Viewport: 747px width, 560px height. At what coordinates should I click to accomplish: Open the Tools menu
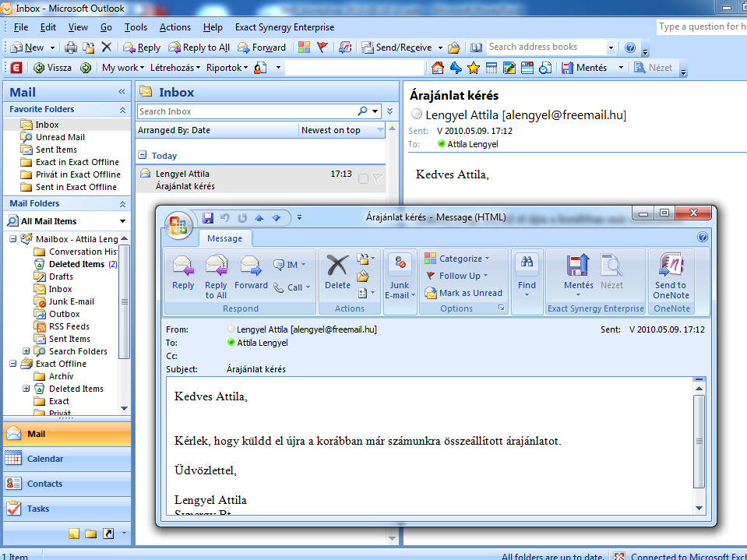click(x=136, y=27)
